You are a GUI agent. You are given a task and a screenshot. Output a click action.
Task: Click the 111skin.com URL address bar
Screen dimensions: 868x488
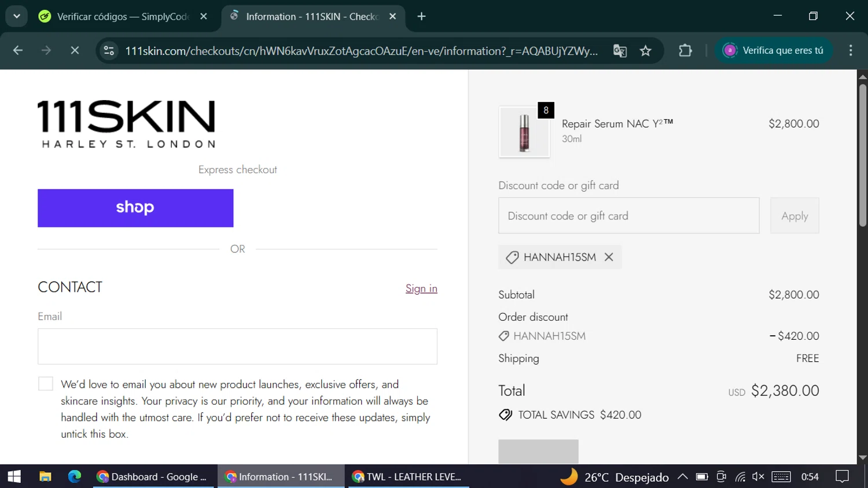tap(362, 51)
